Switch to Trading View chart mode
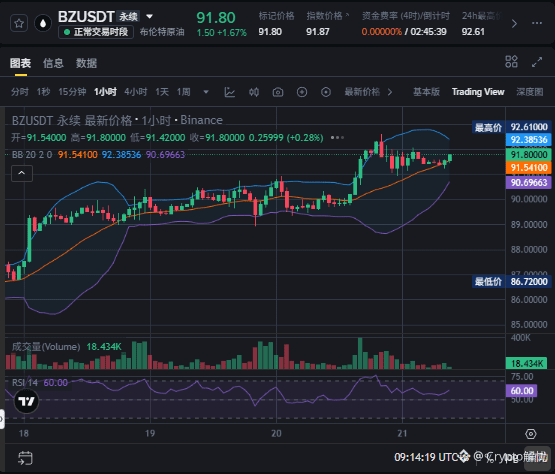Screen dimensions: 555x474 (x=478, y=92)
